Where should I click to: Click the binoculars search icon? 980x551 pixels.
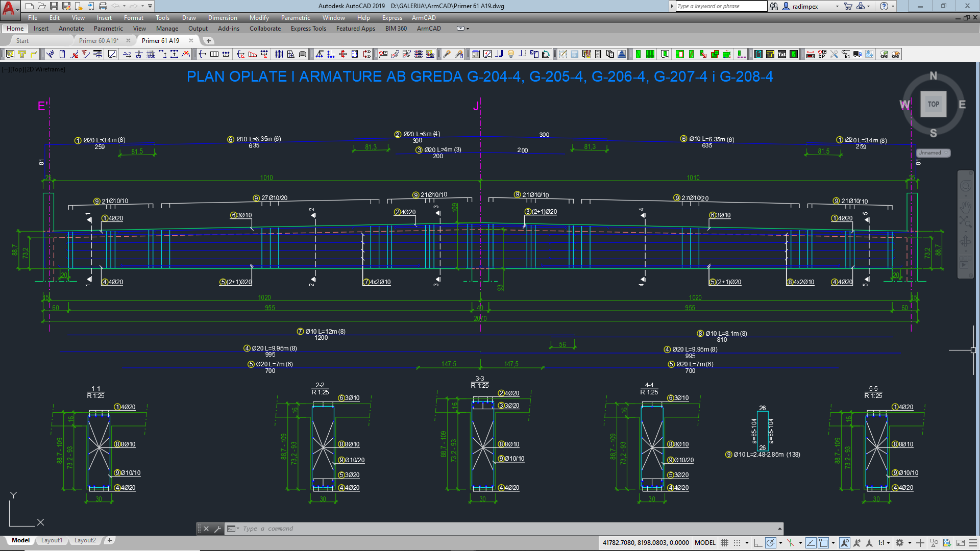click(x=774, y=6)
